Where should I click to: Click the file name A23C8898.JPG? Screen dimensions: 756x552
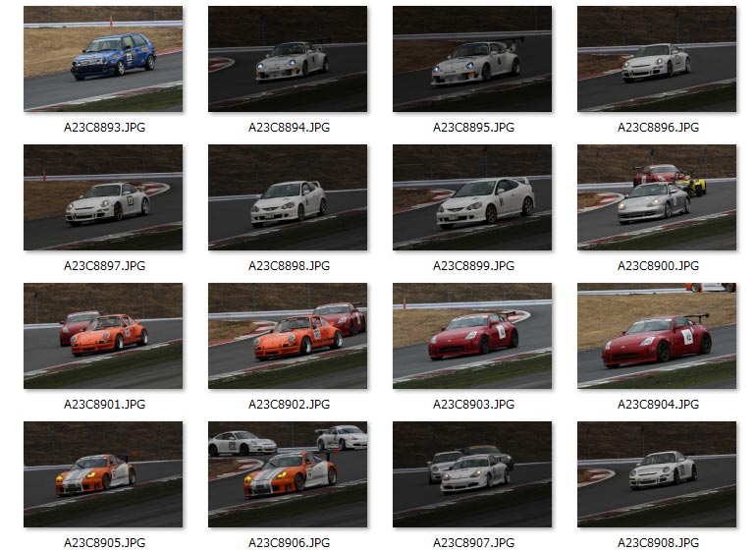(x=290, y=266)
